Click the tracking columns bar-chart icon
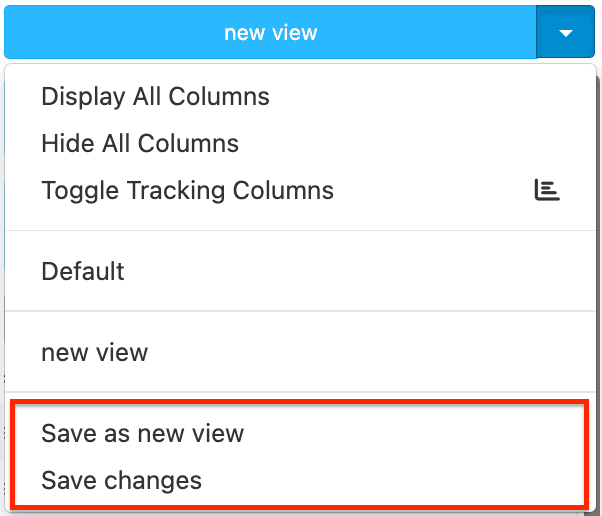This screenshot has height=516, width=602. tap(546, 190)
